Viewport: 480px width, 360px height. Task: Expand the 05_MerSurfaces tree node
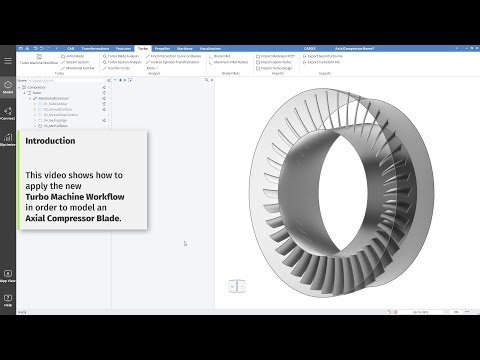coord(35,126)
